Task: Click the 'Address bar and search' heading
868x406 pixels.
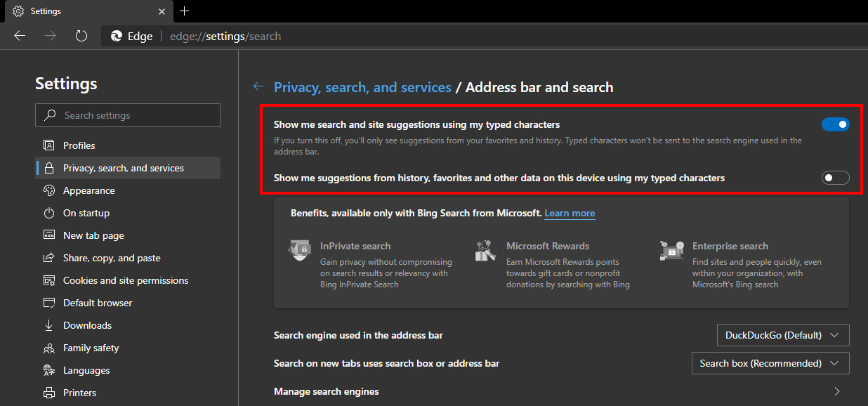Action: pos(539,87)
